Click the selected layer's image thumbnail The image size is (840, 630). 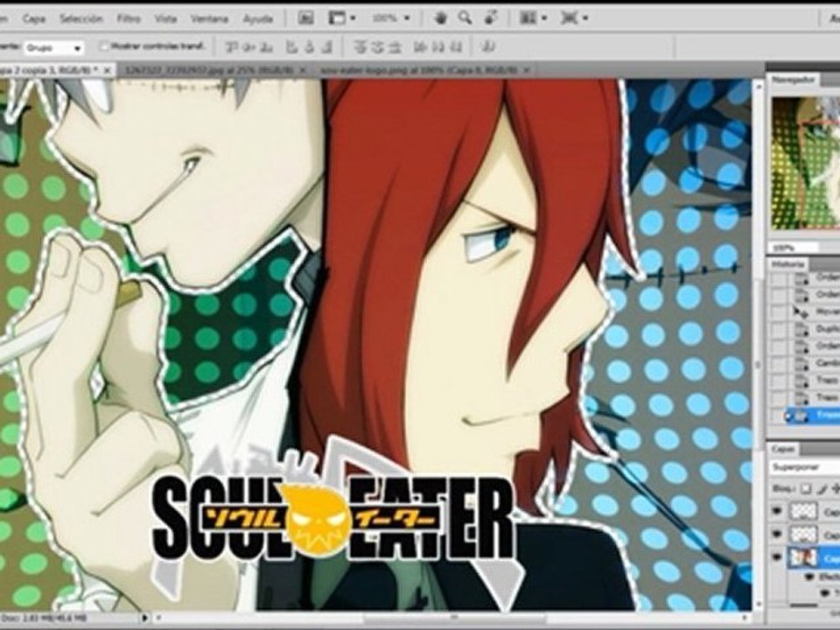click(803, 557)
